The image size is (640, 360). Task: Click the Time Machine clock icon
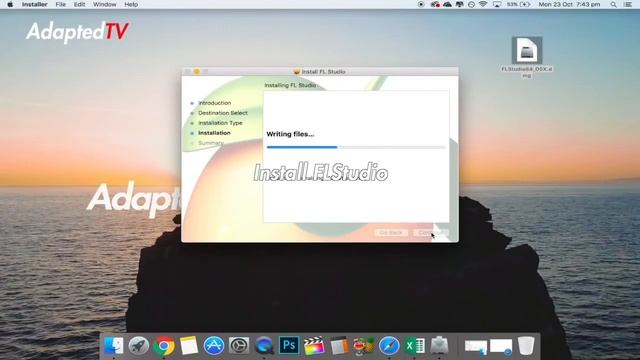tap(471, 4)
